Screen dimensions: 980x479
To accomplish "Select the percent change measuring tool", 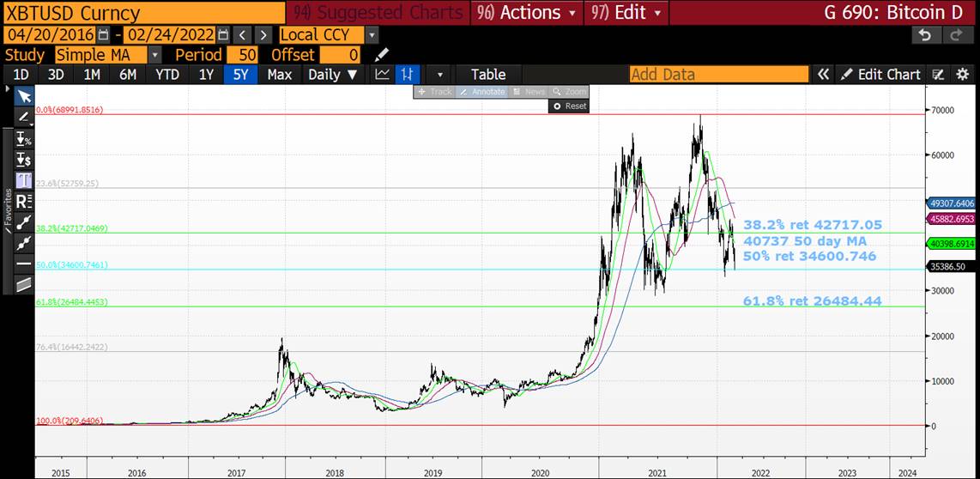I will pyautogui.click(x=23, y=138).
